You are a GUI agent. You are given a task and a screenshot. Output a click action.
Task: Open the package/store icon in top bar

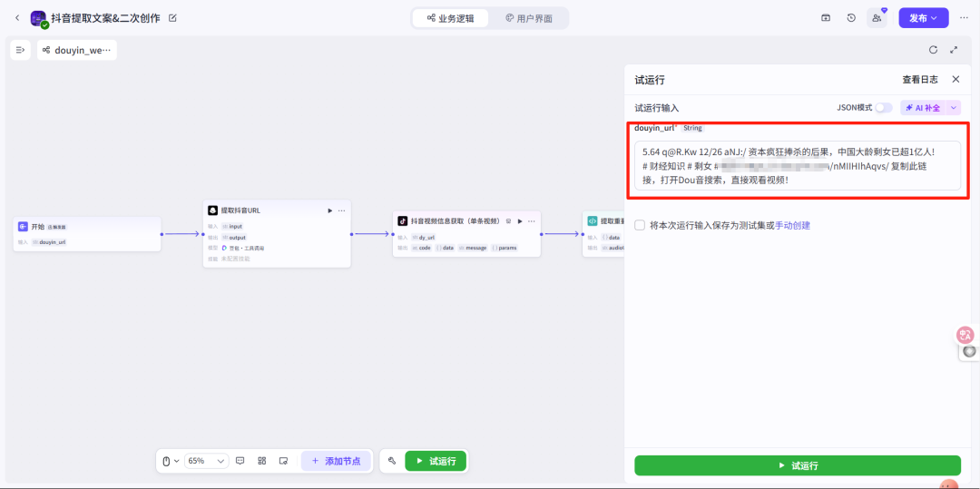(x=826, y=18)
